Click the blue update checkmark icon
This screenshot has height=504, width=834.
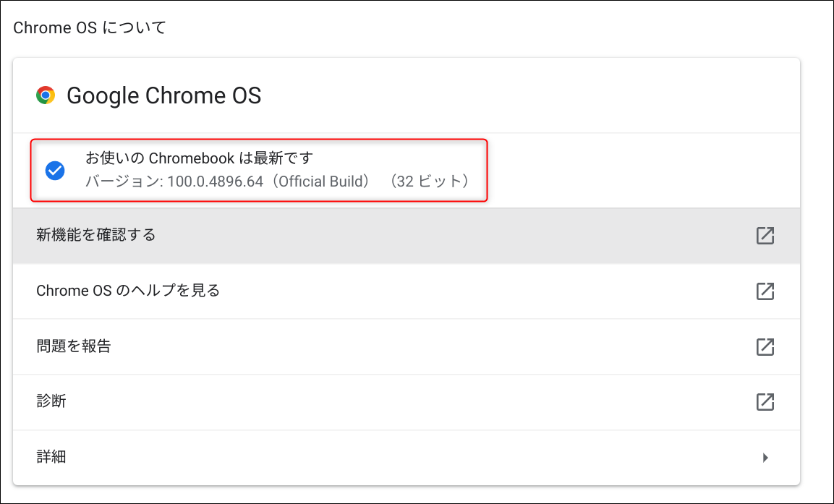[x=55, y=171]
